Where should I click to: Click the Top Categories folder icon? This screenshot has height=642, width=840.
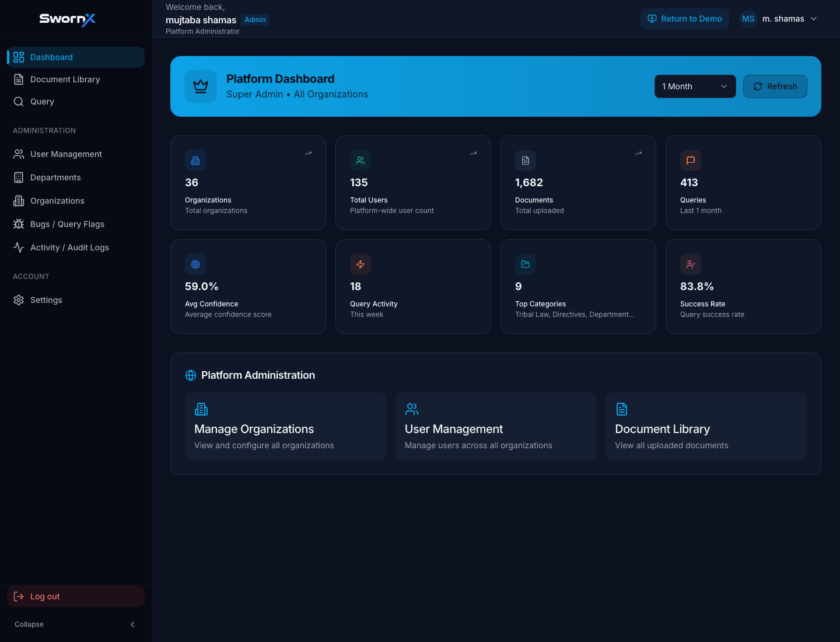526,264
